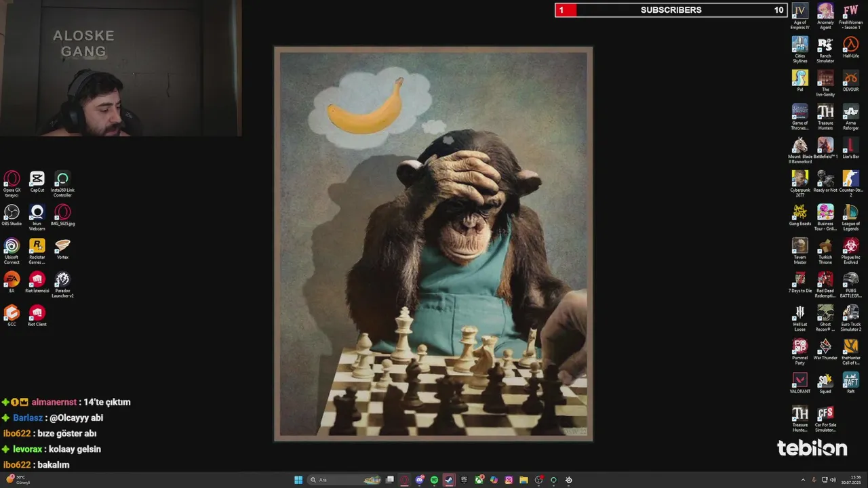Open the Turkish Throne desktop icon
This screenshot has height=488, width=868.
click(x=825, y=251)
